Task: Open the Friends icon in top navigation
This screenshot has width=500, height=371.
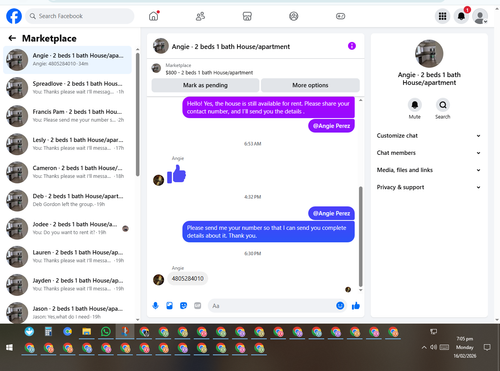Action: click(200, 16)
